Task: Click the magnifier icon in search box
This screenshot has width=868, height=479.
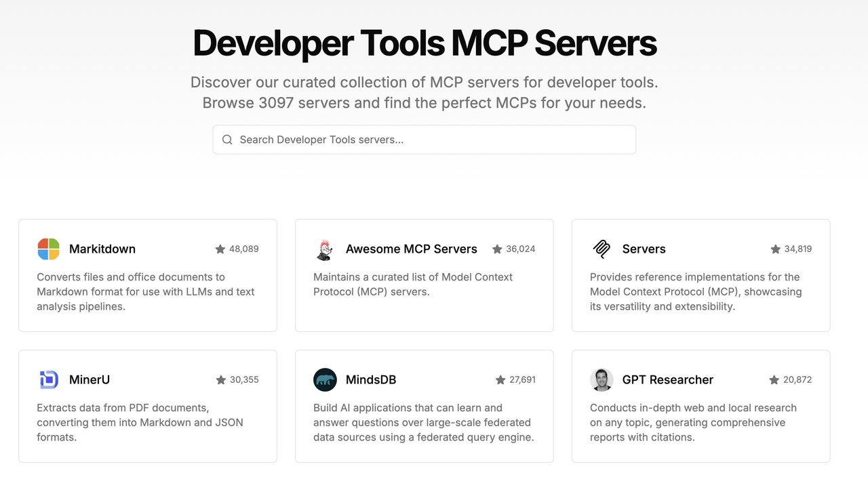Action: pos(227,140)
